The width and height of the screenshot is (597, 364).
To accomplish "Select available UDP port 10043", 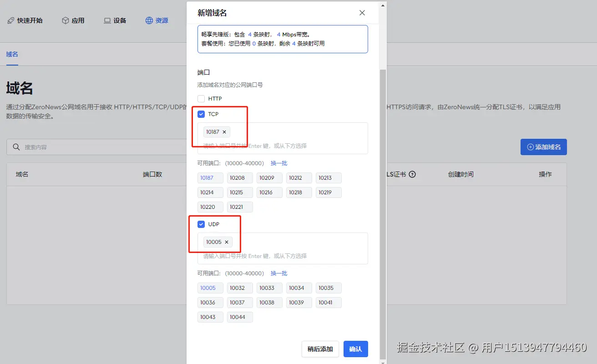I will click(x=210, y=317).
